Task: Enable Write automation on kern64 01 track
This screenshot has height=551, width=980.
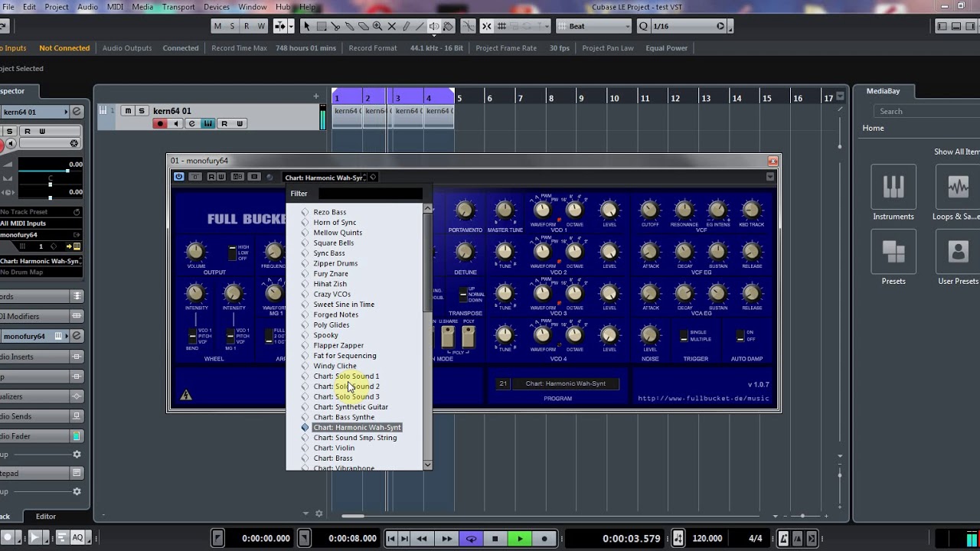Action: pyautogui.click(x=240, y=123)
